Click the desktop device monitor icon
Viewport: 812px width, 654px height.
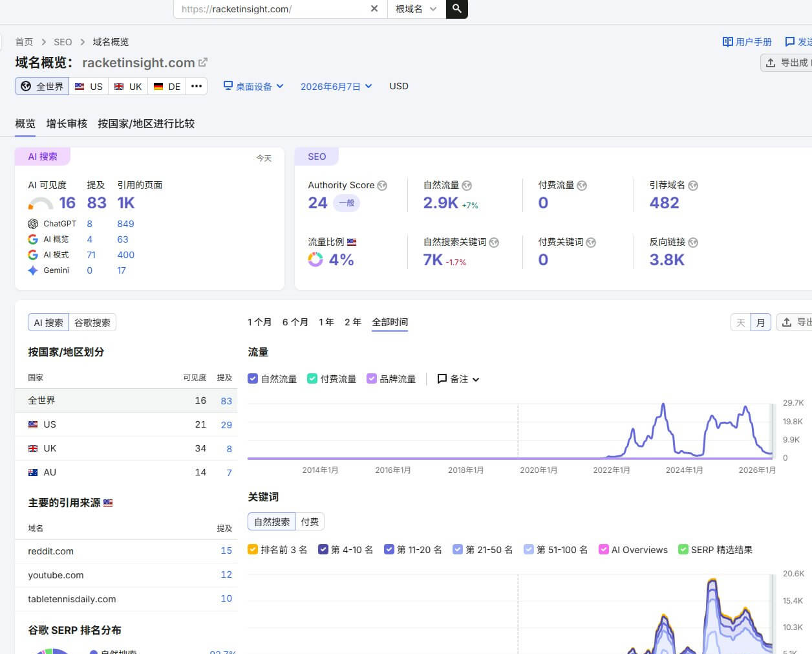click(x=228, y=85)
